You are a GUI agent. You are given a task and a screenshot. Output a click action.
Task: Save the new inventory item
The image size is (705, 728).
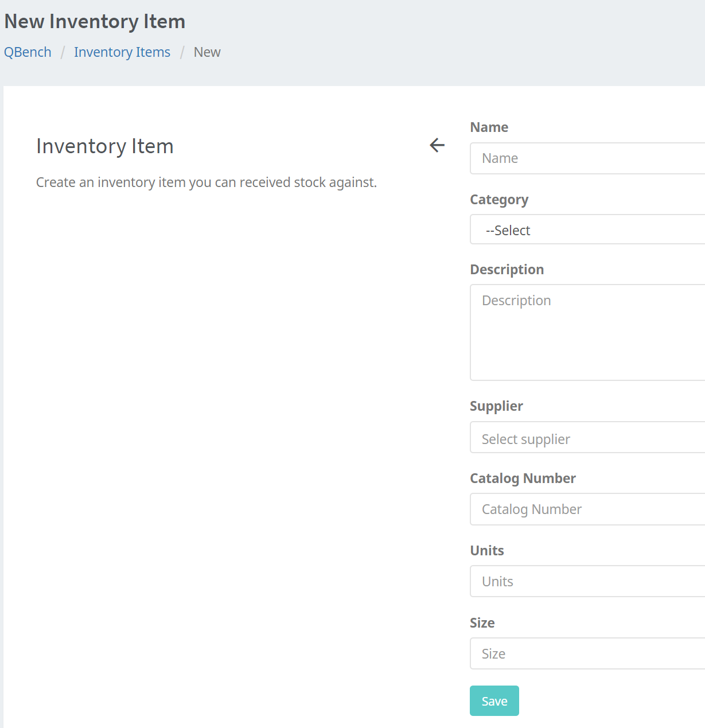494,700
